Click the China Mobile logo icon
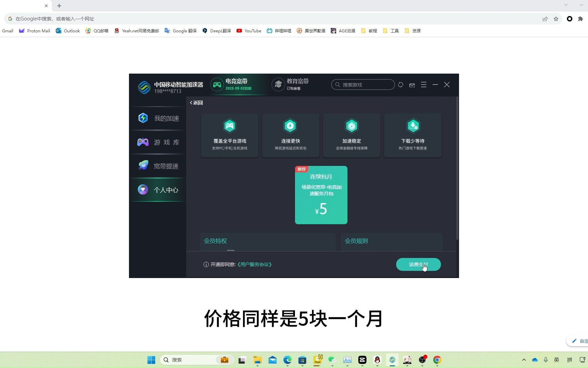588x368 pixels. (144, 87)
